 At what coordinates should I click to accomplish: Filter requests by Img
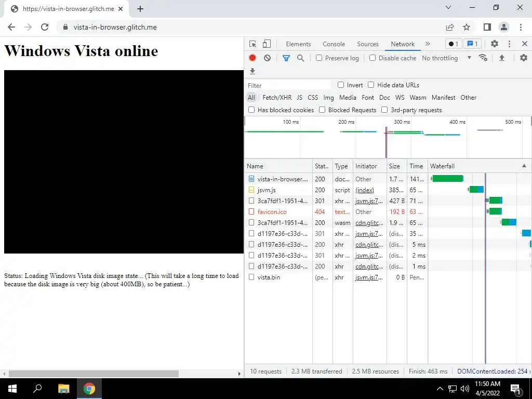(x=328, y=98)
